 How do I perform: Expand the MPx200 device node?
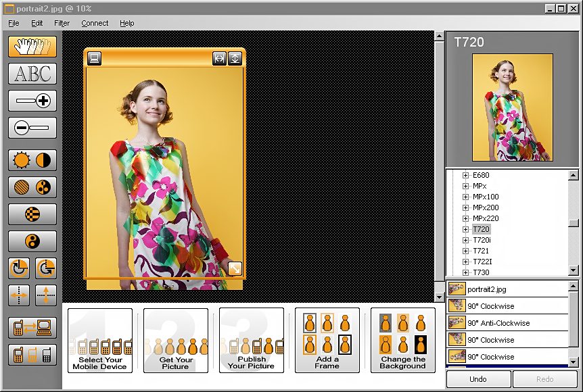[x=465, y=208]
